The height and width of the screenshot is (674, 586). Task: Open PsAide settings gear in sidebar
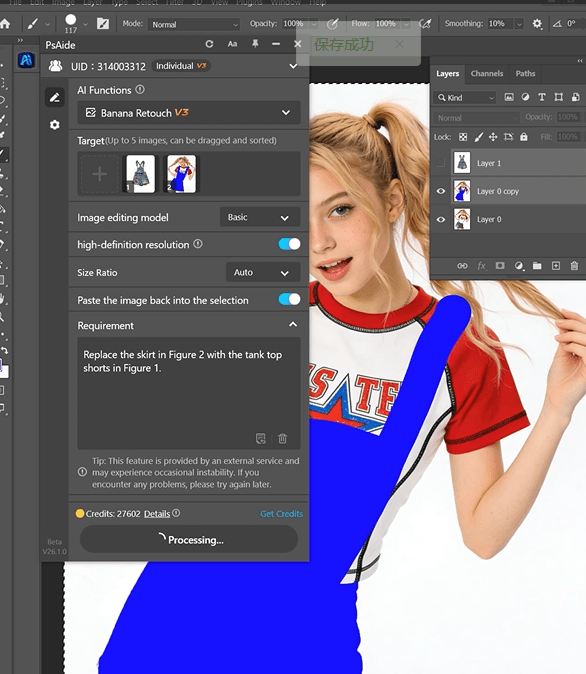(x=55, y=125)
